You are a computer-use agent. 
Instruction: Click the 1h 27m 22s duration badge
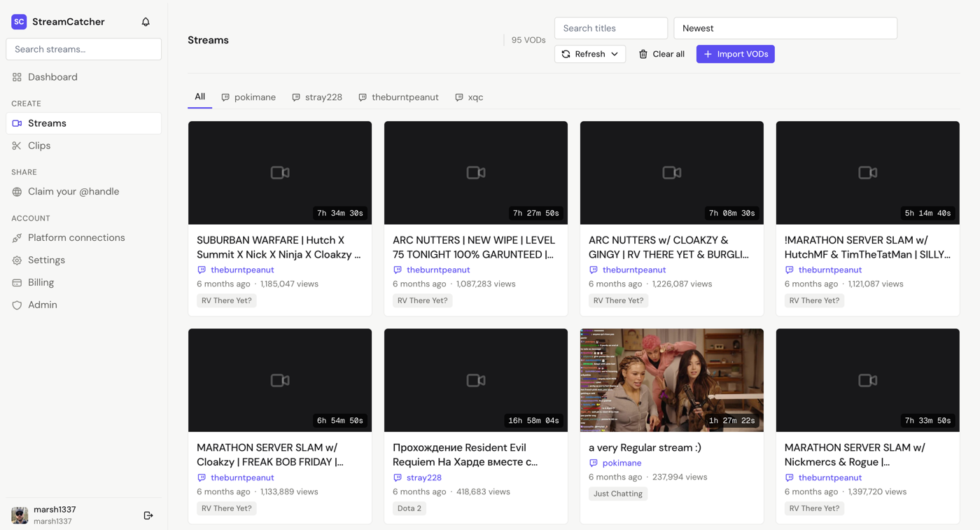click(731, 421)
